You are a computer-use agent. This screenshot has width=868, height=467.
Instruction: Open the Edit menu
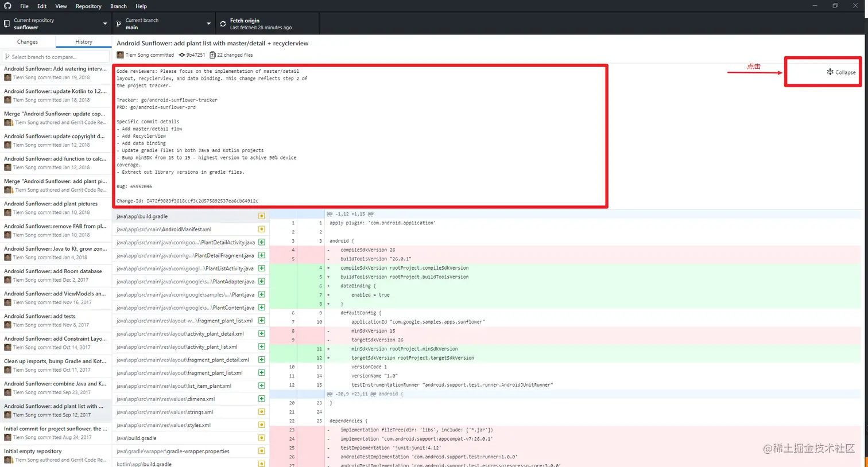(x=42, y=6)
